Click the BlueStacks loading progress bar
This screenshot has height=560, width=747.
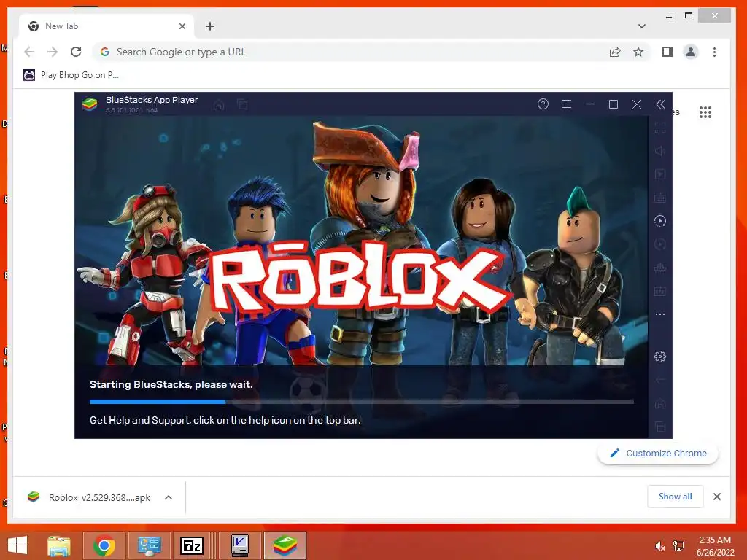tap(362, 402)
